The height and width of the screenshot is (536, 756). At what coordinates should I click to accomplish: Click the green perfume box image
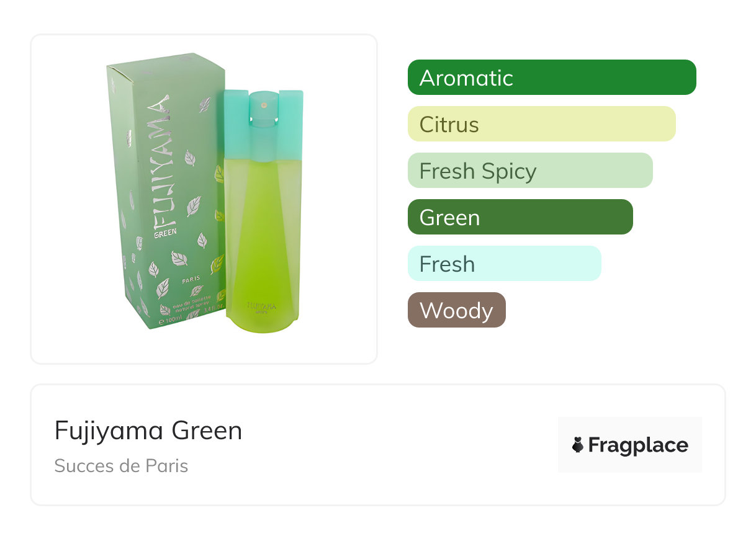tap(164, 192)
